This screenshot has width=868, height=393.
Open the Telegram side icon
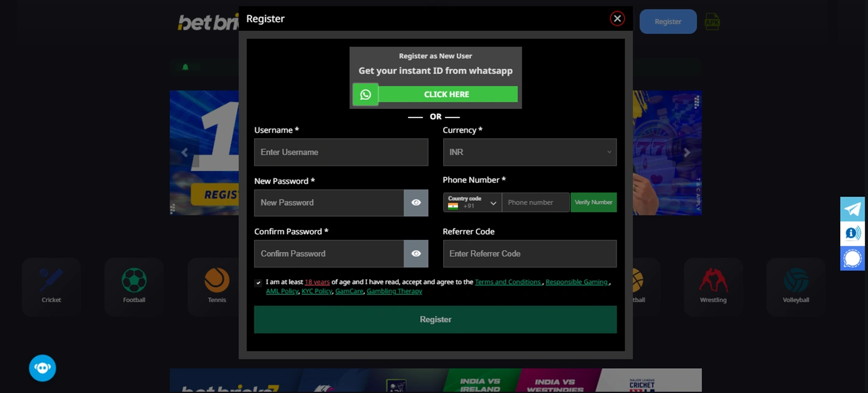point(852,209)
